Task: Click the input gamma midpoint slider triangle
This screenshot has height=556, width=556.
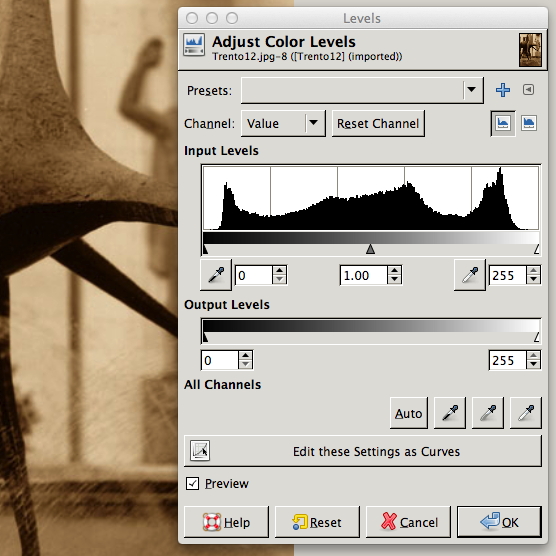Action: (370, 249)
